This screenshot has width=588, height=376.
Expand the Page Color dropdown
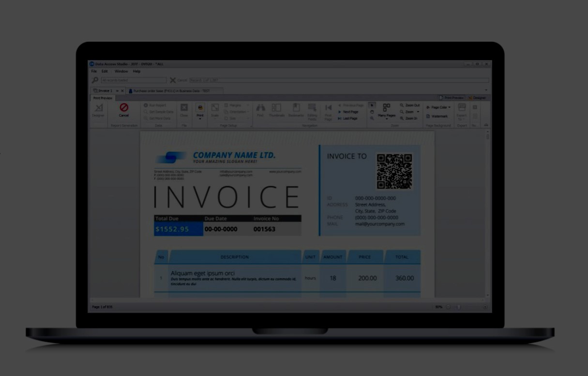438,107
